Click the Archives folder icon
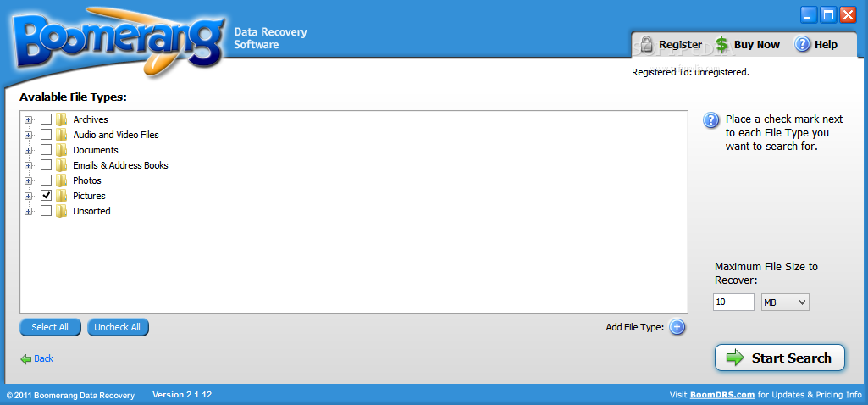The height and width of the screenshot is (405, 868). click(62, 119)
